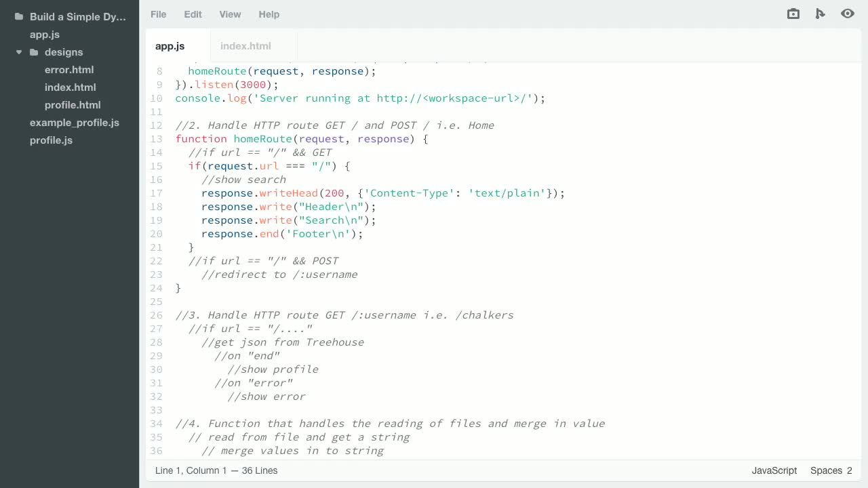868x488 pixels.
Task: Switch to the index.html tab
Action: (x=245, y=45)
